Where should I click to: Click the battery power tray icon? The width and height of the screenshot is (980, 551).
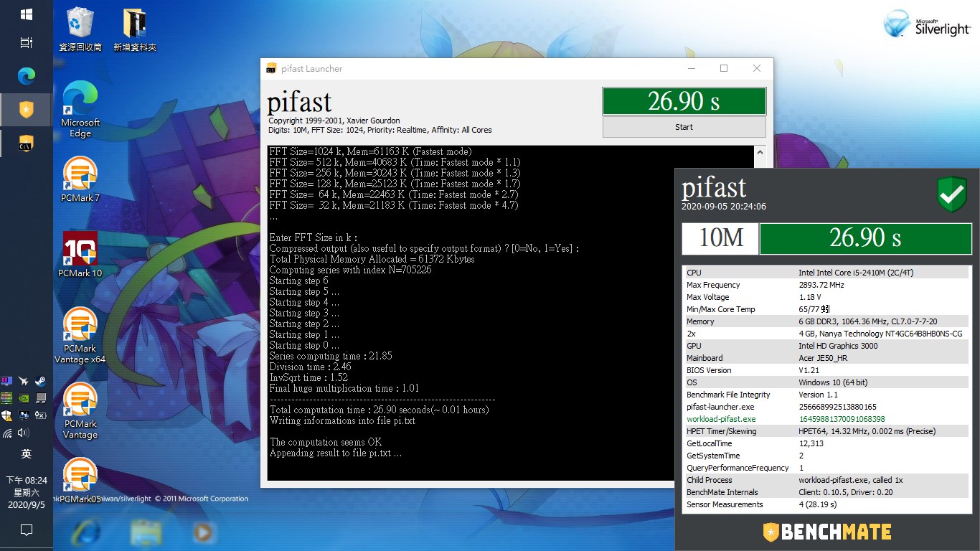point(41,415)
